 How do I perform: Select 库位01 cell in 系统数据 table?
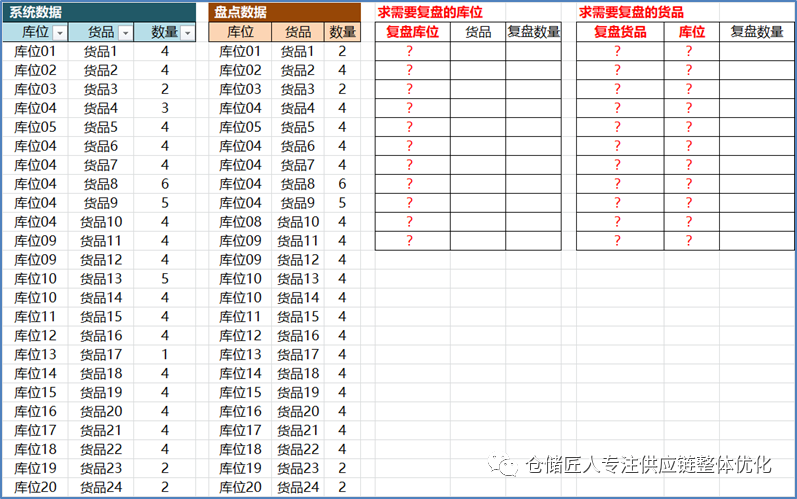tap(35, 51)
